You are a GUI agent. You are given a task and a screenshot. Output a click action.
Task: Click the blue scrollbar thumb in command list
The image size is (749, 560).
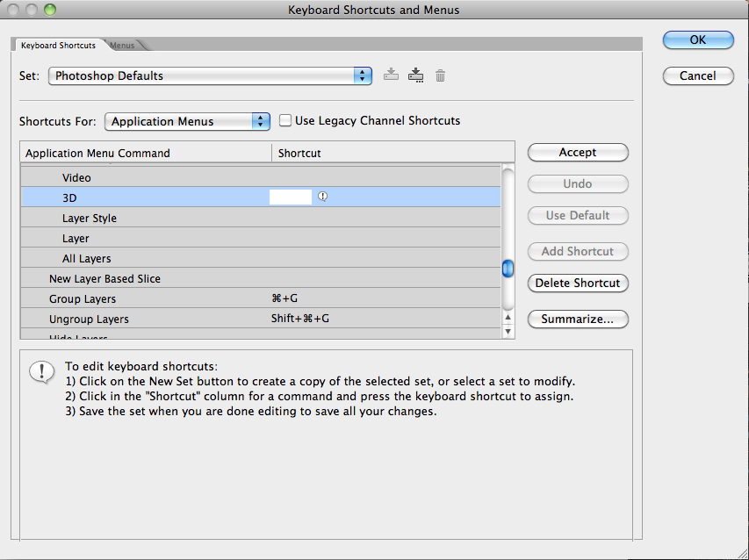508,269
